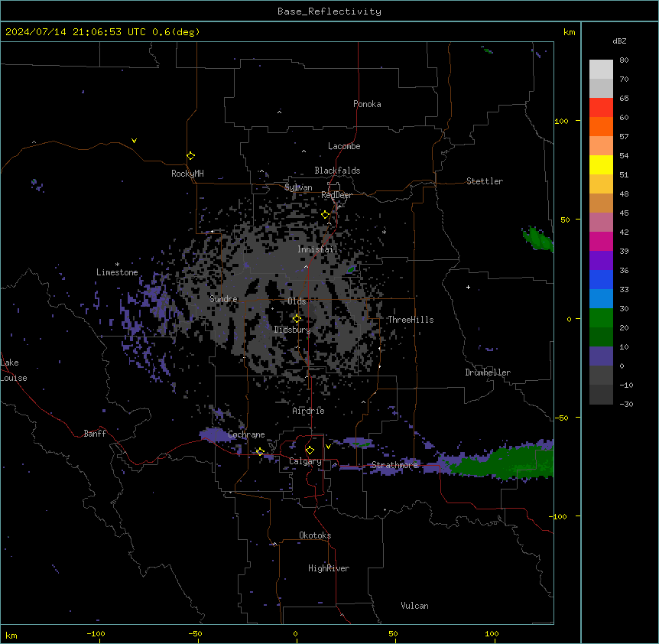This screenshot has width=659, height=644.
Task: Click the dBZ legend heading
Action: pos(619,41)
